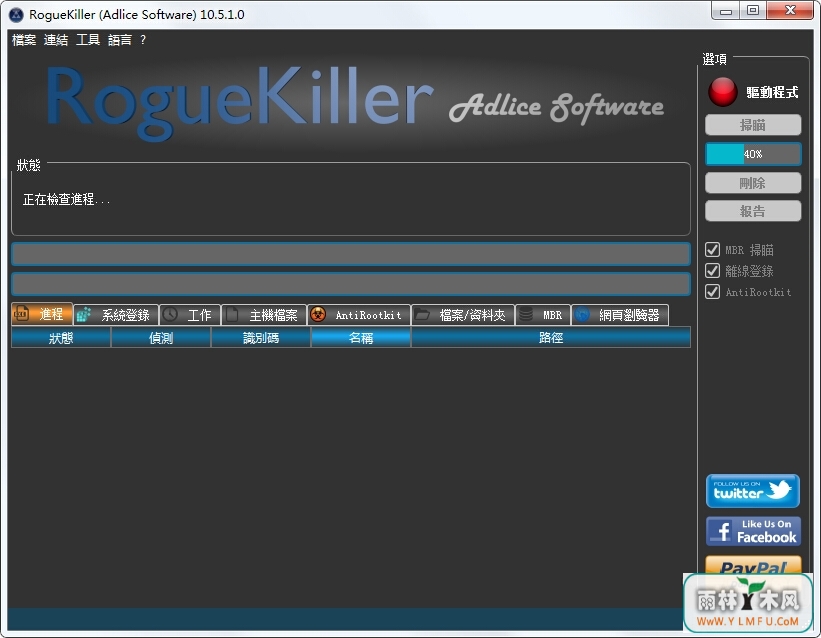Click the red driver status indicator
This screenshot has height=638, width=821.
point(723,92)
